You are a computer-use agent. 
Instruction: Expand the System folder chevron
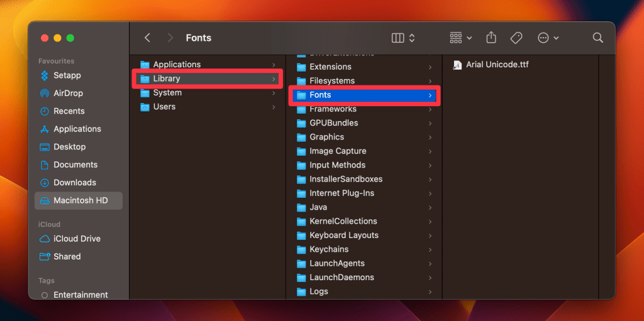pos(274,93)
